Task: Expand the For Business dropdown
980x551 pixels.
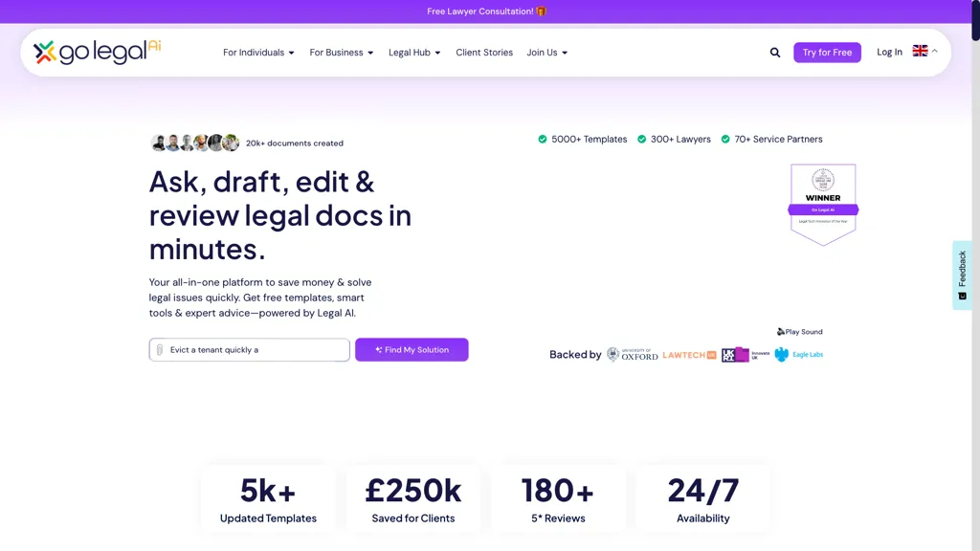Action: coord(341,53)
